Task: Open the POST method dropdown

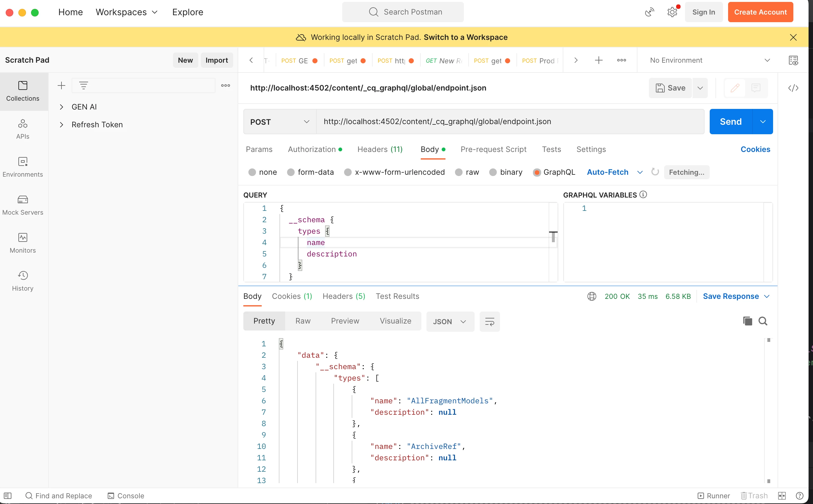Action: 279,122
